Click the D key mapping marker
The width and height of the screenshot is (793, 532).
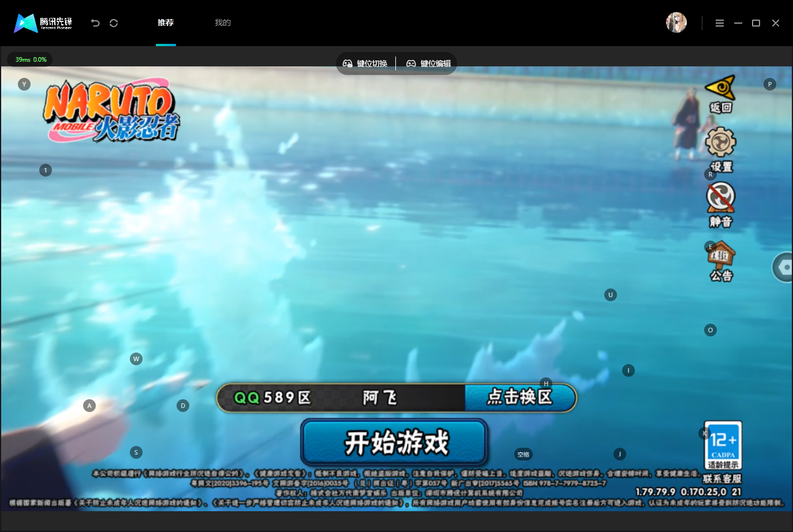[x=183, y=406]
